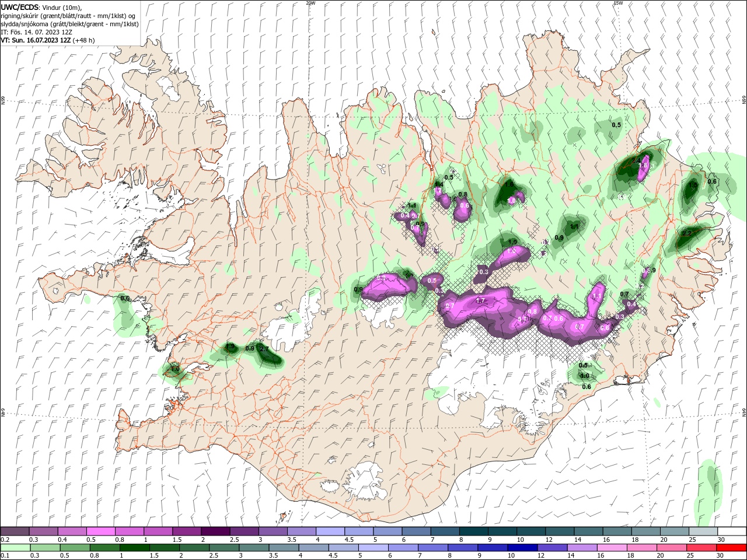The image size is (747, 560).
Task: Click the initial time 'IT: Fös. 14. 07. 2023 12Z'
Action: [x=36, y=32]
